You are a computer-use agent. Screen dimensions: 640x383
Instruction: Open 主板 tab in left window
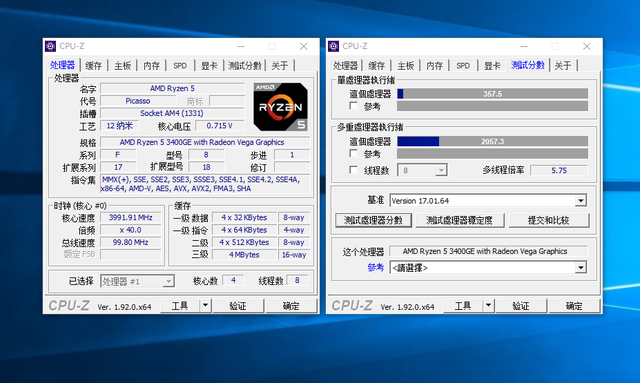click(x=122, y=65)
